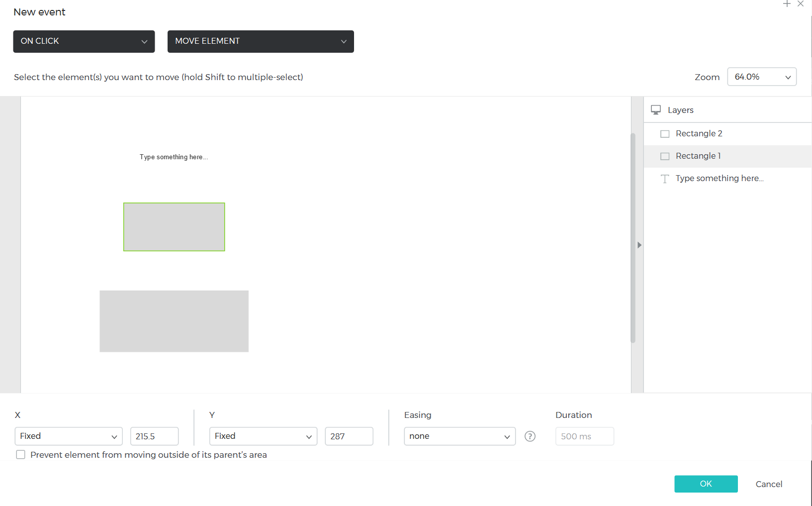Click the plus icon in the top-right corner
Image resolution: width=812 pixels, height=506 pixels.
click(x=787, y=4)
